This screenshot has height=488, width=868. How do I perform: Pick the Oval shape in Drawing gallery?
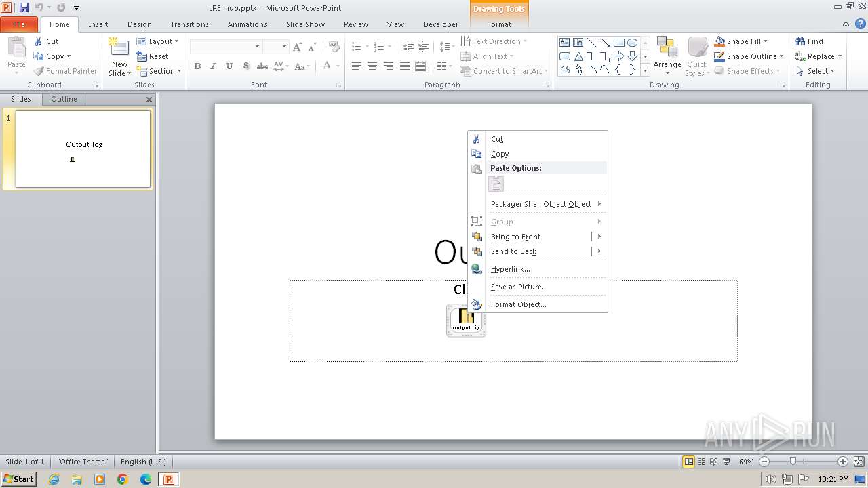tap(632, 43)
